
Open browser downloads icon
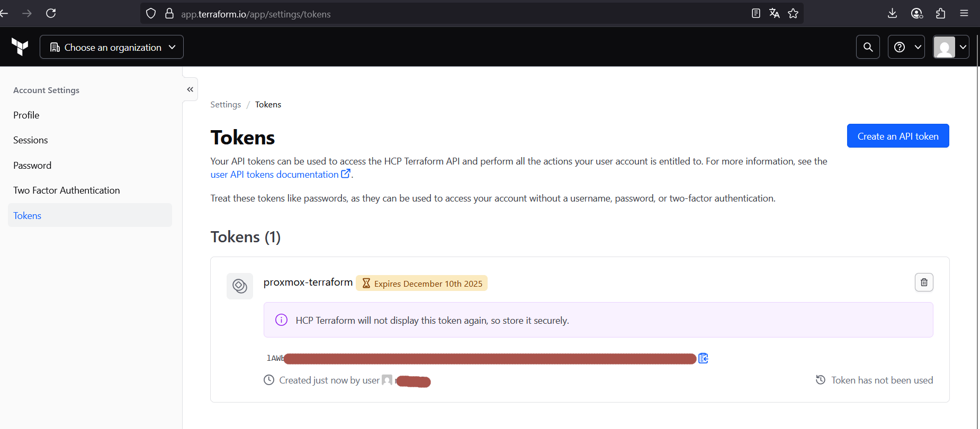pos(892,13)
